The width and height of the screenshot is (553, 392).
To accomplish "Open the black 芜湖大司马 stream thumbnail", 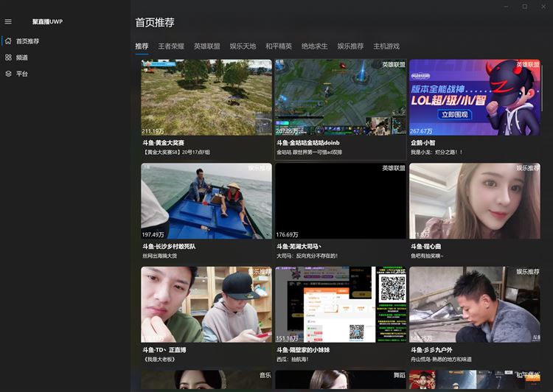I will pyautogui.click(x=341, y=201).
